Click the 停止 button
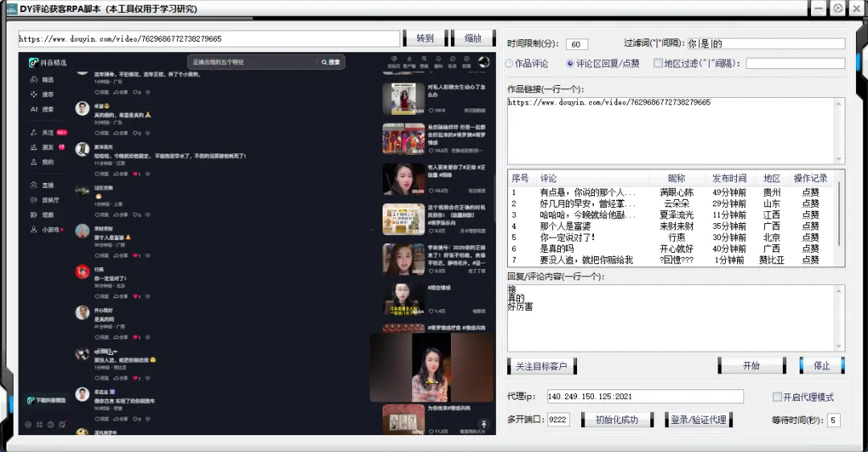The height and width of the screenshot is (452, 868). point(822,365)
